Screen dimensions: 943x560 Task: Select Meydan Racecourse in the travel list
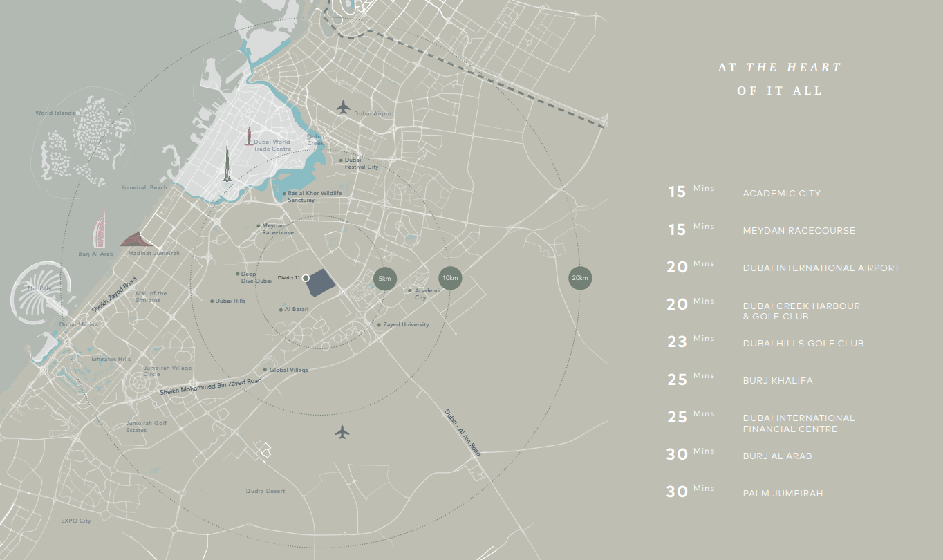pyautogui.click(x=799, y=231)
